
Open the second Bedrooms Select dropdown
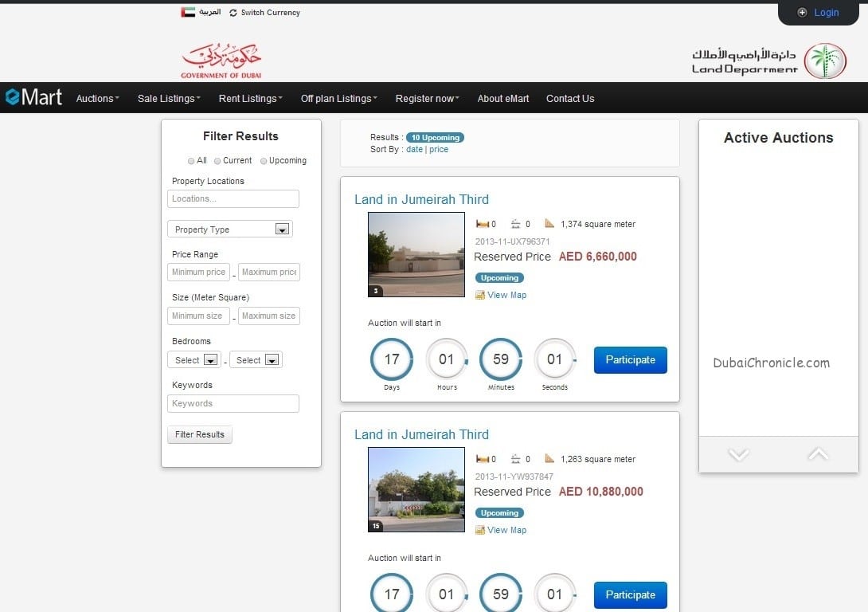pyautogui.click(x=256, y=360)
